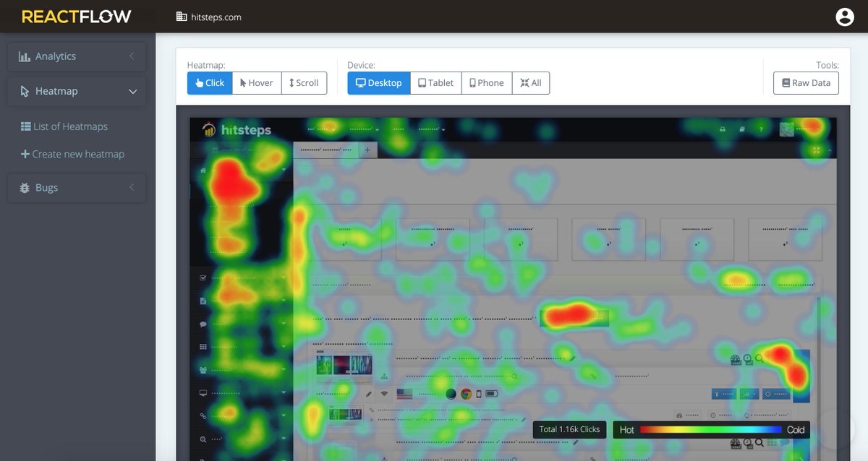This screenshot has height=461, width=868.
Task: Click the Heatmap cursor icon in sidebar
Action: coord(25,92)
